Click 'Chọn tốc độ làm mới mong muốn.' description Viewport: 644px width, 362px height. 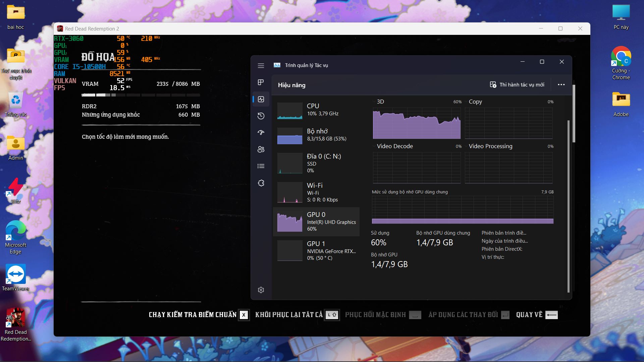click(x=125, y=137)
